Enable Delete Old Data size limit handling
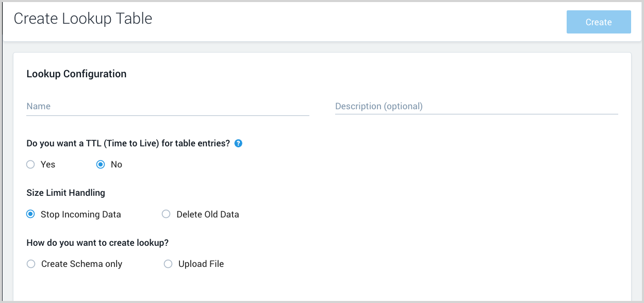The image size is (644, 303). pos(166,214)
